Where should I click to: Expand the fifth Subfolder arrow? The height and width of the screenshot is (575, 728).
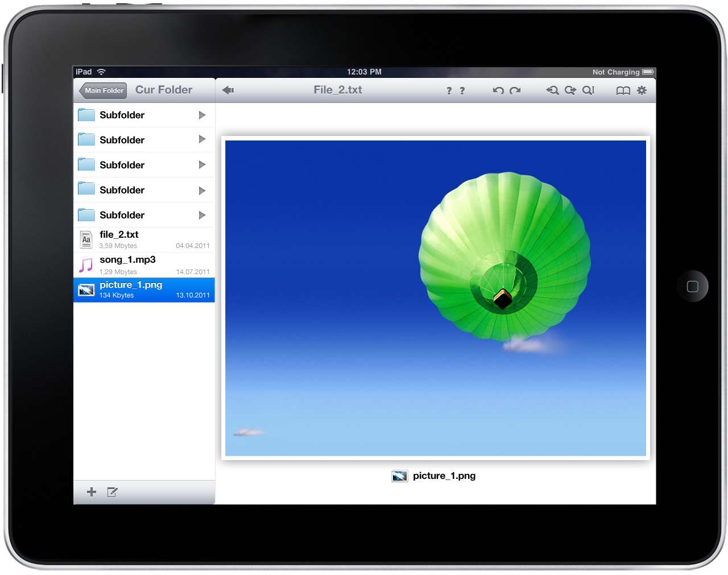pyautogui.click(x=202, y=215)
